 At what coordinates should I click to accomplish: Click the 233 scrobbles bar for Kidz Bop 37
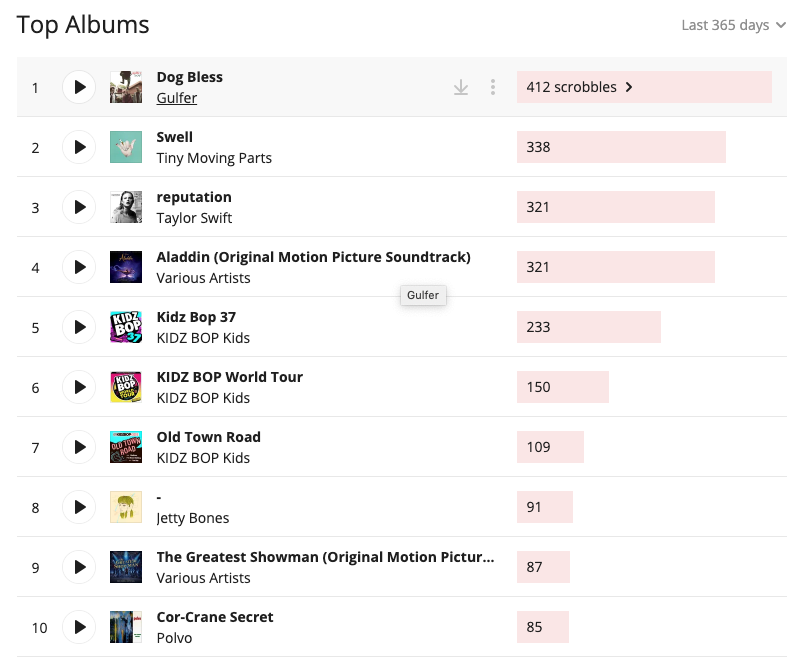click(588, 327)
